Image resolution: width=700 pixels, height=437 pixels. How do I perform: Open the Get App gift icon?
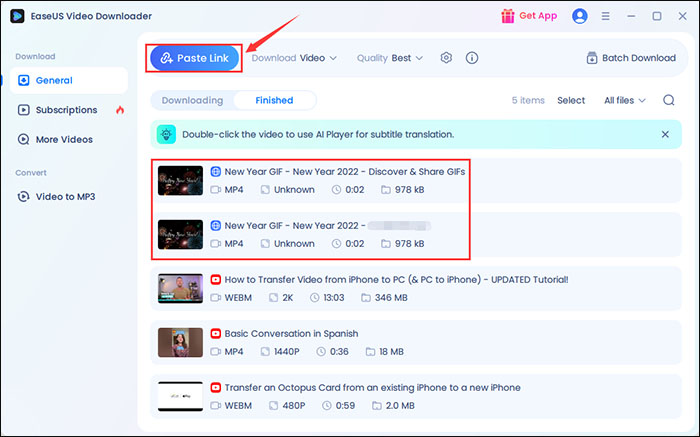[508, 16]
